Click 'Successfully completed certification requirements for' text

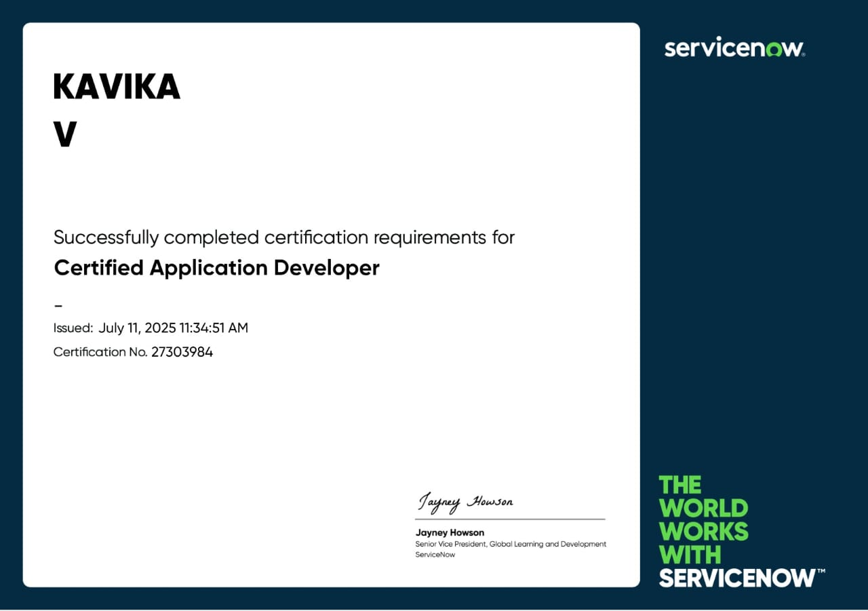[283, 237]
